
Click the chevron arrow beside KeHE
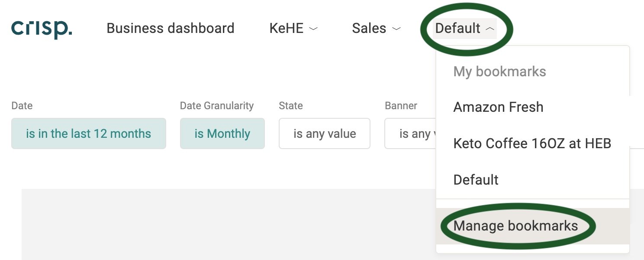coord(313,29)
